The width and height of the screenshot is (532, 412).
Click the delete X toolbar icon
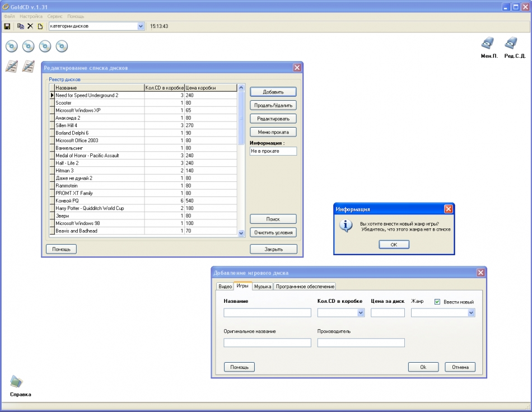(30, 26)
